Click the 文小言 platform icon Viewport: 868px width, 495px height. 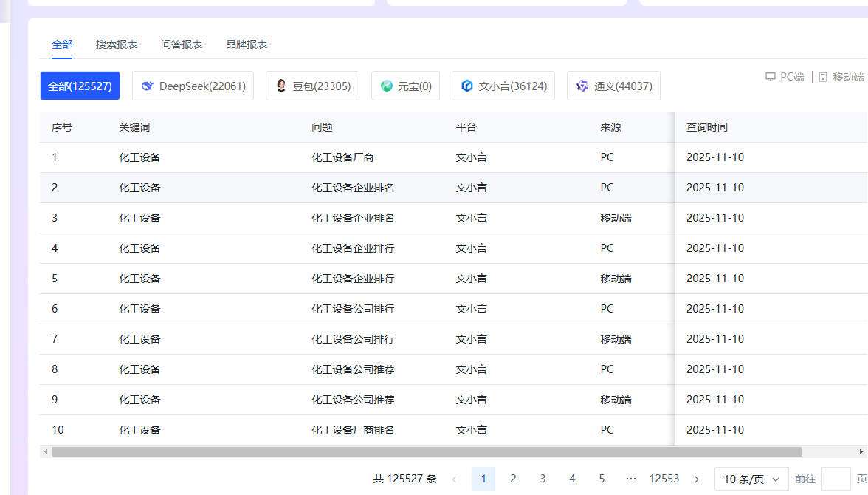pos(467,86)
